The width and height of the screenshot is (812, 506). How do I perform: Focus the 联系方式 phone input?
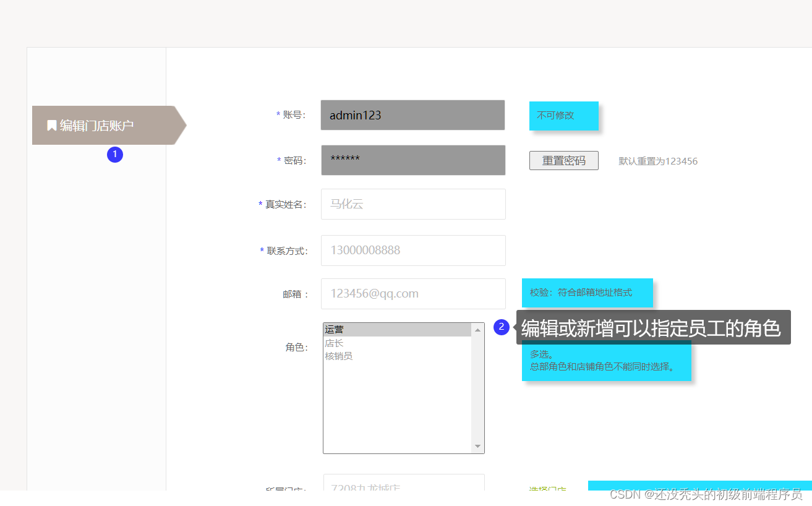tap(413, 251)
